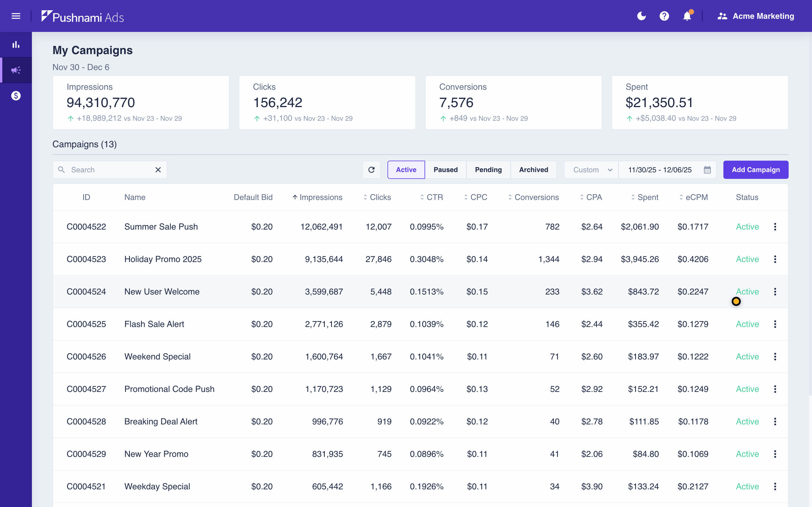Viewport: 812px width, 507px height.
Task: Open the help question mark icon
Action: (664, 16)
